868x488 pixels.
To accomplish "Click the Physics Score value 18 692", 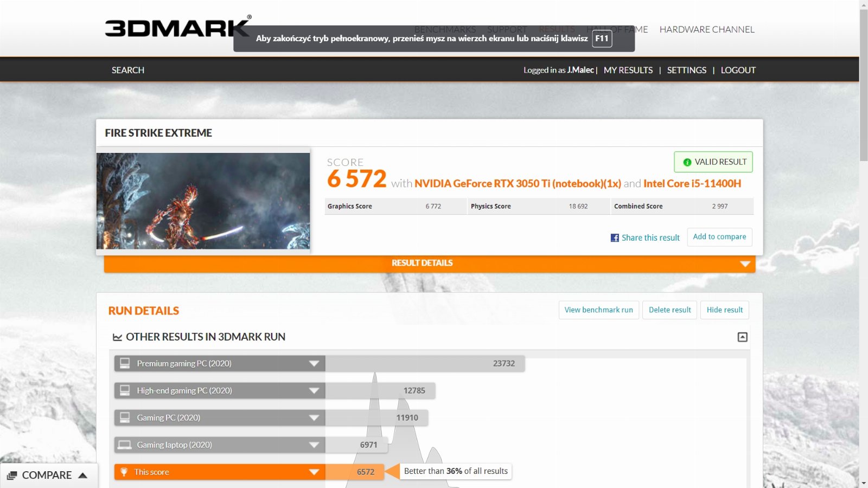I will tap(578, 207).
